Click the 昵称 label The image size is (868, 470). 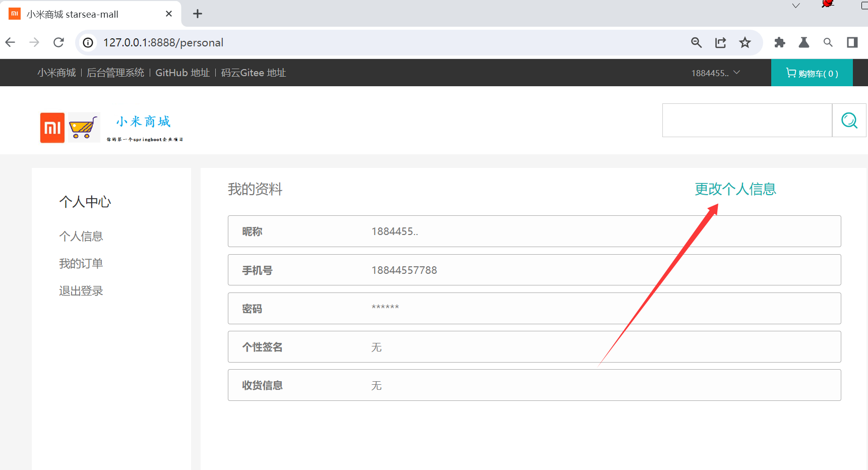252,231
